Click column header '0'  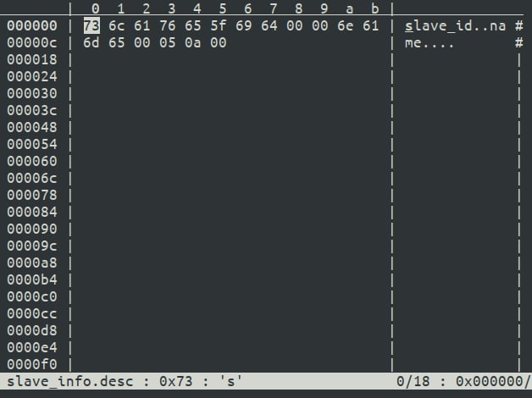[96, 8]
